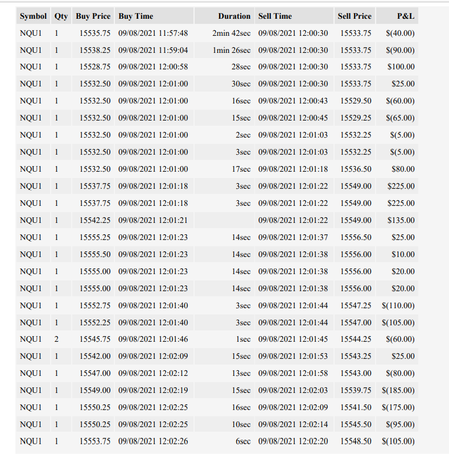
Task: Click the 1min 26sec duration cell
Action: [x=224, y=50]
